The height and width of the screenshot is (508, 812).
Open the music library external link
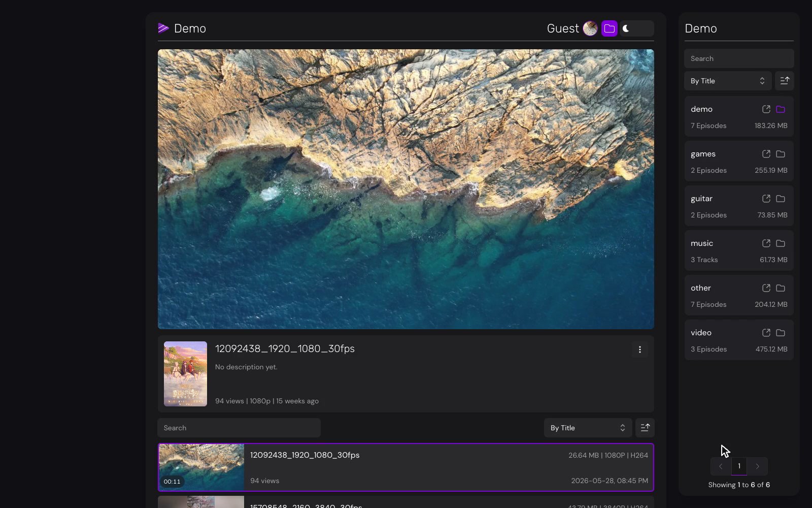[766, 243]
